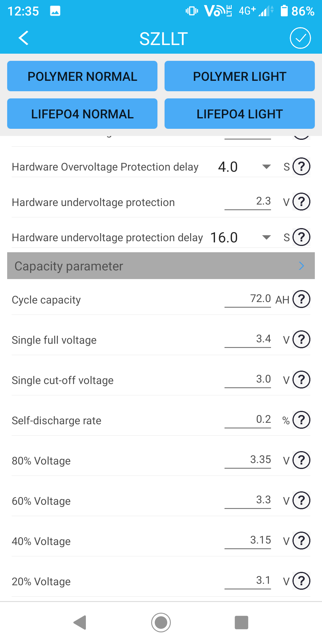322x644 pixels.
Task: Edit the Cycle capacity value field
Action: [248, 299]
